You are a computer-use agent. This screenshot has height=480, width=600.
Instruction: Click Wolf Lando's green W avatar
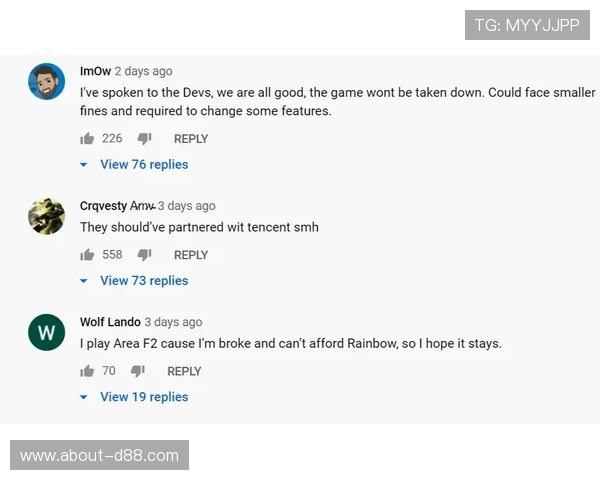click(x=46, y=332)
